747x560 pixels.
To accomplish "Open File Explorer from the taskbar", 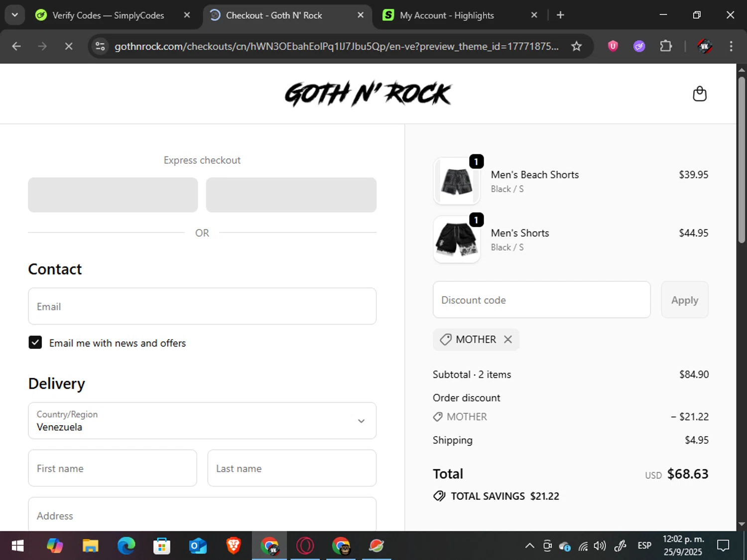I will (x=90, y=546).
